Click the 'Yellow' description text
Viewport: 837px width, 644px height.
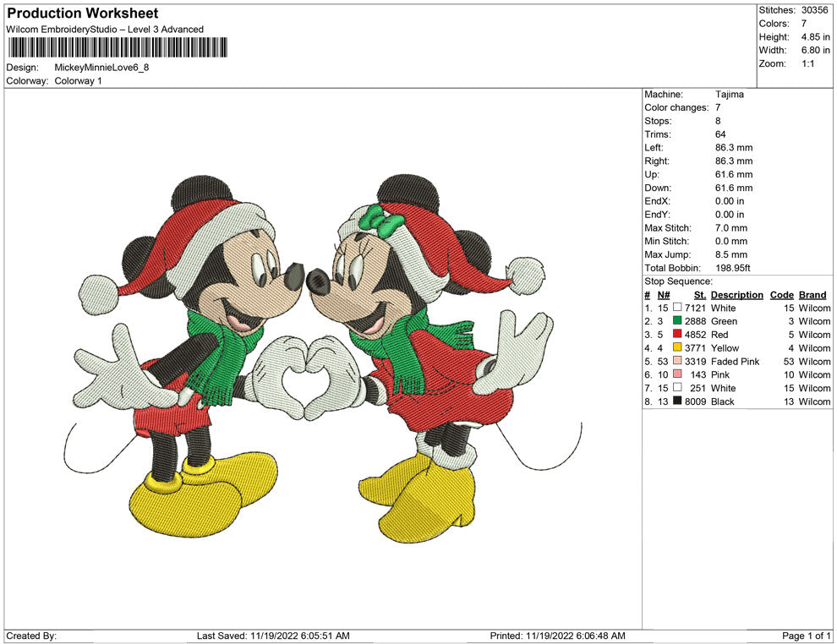point(725,348)
